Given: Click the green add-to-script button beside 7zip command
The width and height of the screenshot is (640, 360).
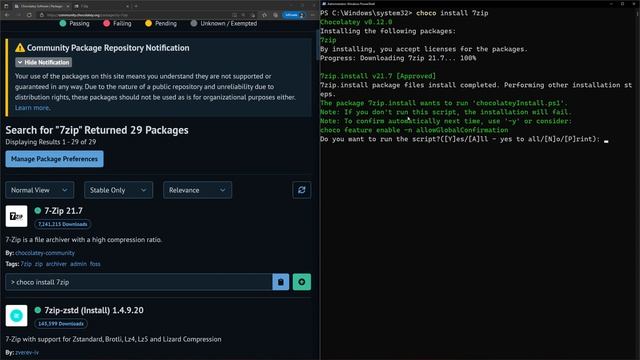Looking at the screenshot, I should [x=302, y=282].
